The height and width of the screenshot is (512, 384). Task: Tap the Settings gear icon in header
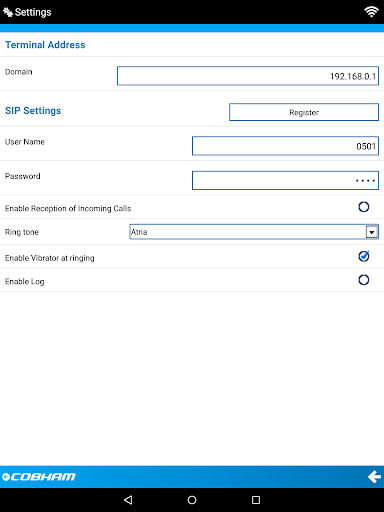click(8, 12)
